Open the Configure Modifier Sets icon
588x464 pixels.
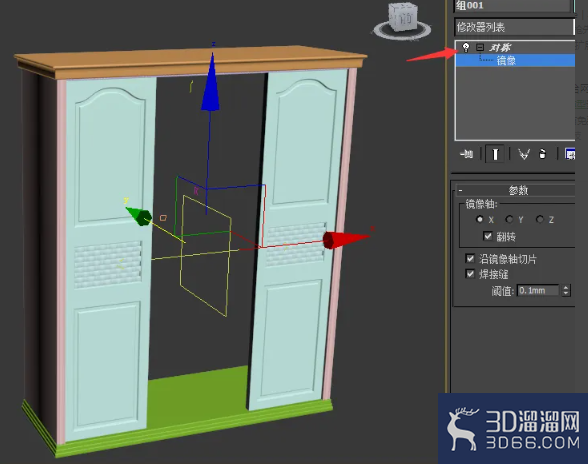570,154
